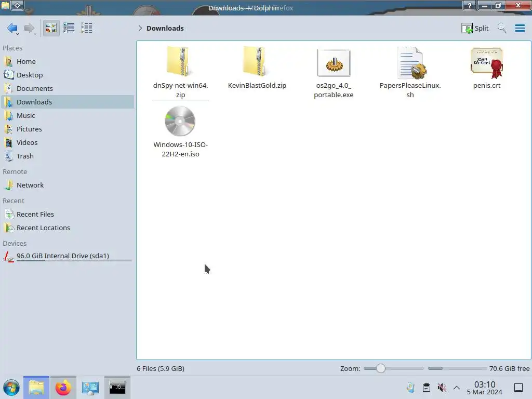Open Pictures in Places

tap(67, 129)
